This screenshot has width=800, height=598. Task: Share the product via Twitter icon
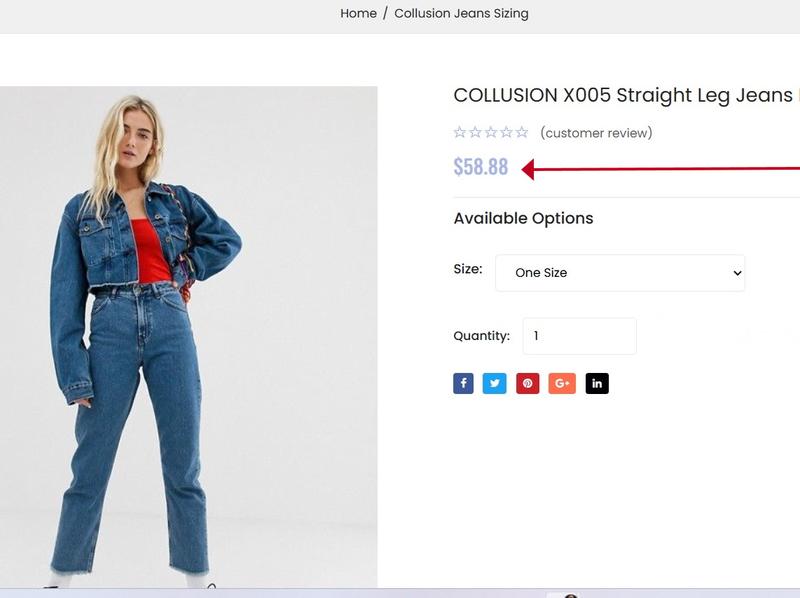tap(494, 383)
